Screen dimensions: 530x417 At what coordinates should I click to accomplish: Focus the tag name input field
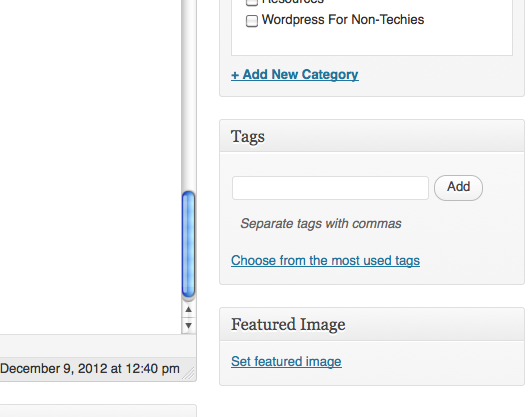tap(330, 188)
